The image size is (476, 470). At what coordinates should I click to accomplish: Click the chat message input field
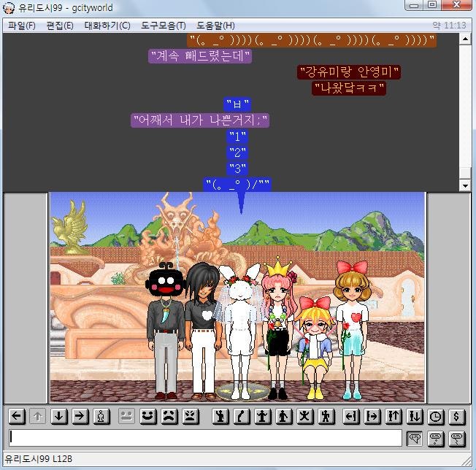pos(204,438)
